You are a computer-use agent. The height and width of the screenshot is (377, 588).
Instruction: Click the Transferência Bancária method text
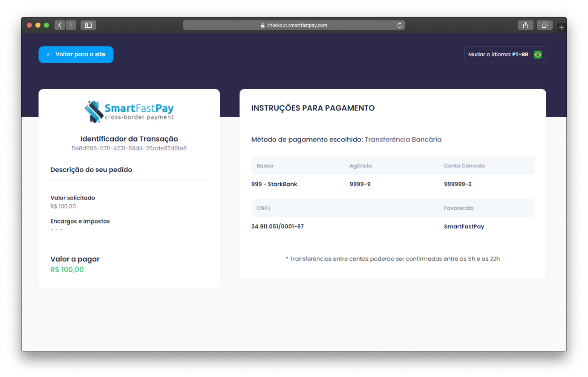(403, 139)
